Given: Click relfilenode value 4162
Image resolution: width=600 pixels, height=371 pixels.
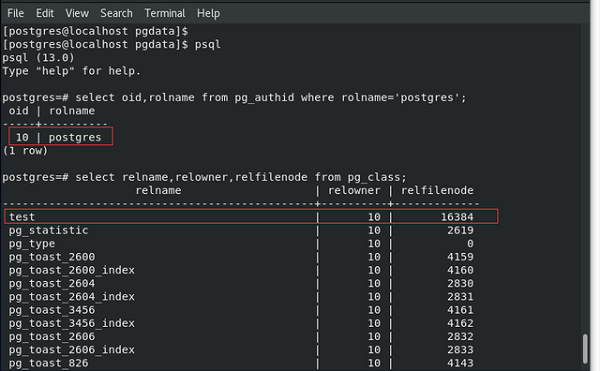Looking at the screenshot, I should [460, 323].
